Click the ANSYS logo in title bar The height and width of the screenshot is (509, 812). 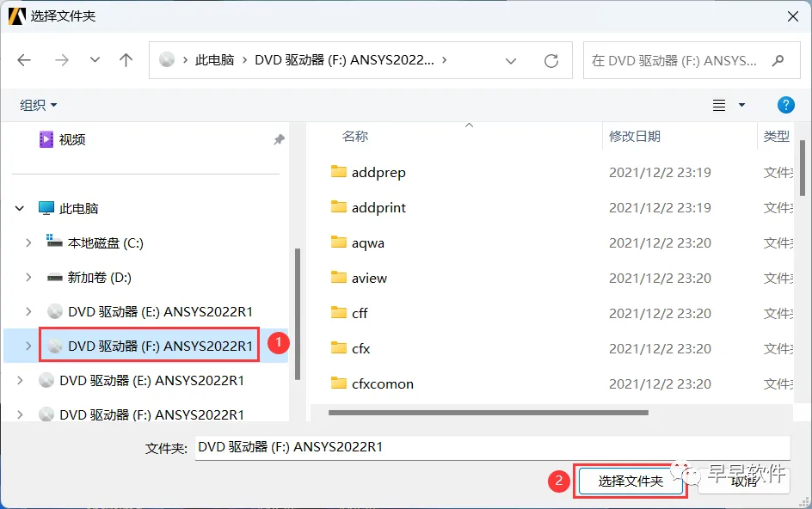(16, 16)
